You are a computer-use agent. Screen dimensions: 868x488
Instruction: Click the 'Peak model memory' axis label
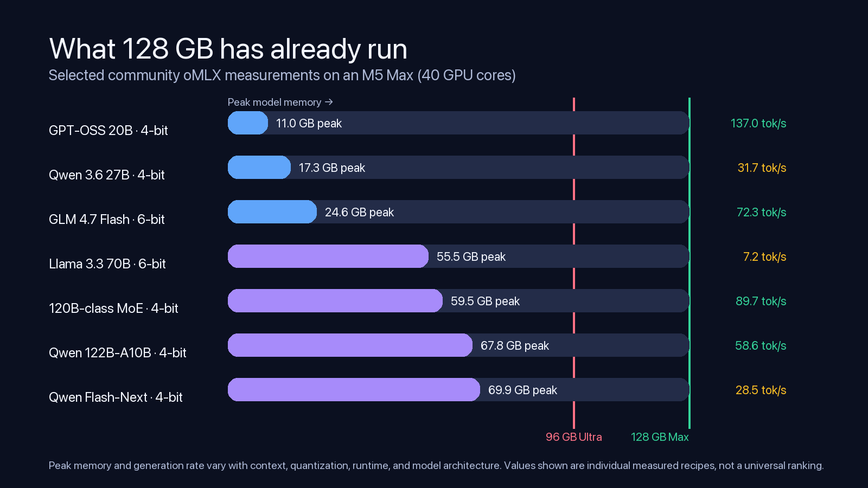[x=280, y=102]
